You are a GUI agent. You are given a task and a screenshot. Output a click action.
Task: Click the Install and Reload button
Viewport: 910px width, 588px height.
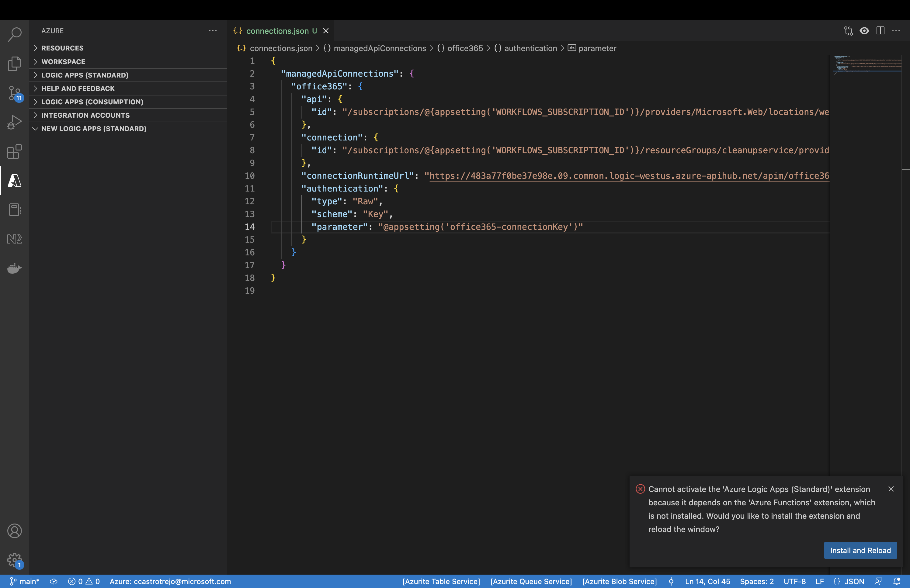click(x=860, y=550)
